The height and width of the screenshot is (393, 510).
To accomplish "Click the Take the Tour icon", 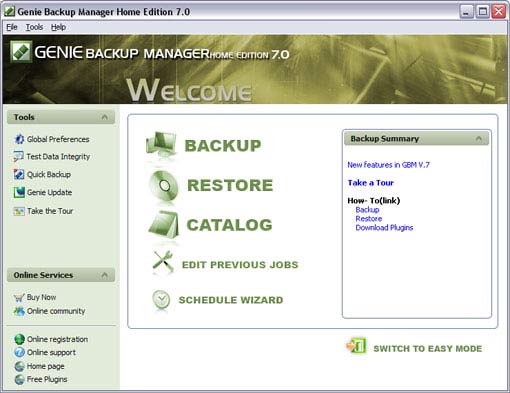I will pos(19,211).
